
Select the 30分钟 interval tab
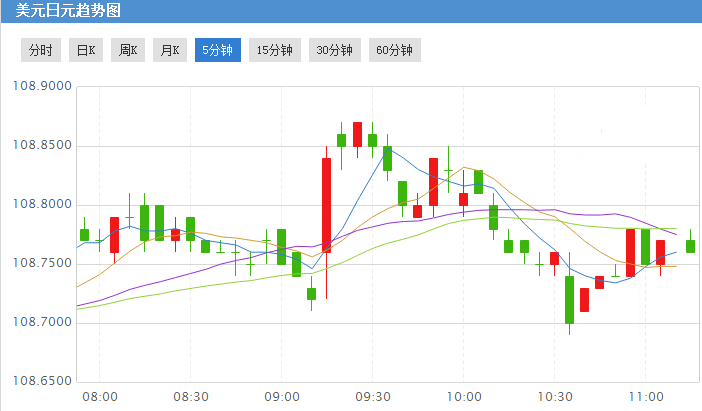click(334, 50)
